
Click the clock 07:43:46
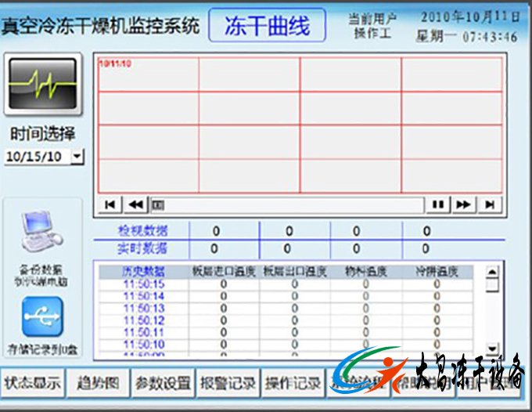(490, 37)
